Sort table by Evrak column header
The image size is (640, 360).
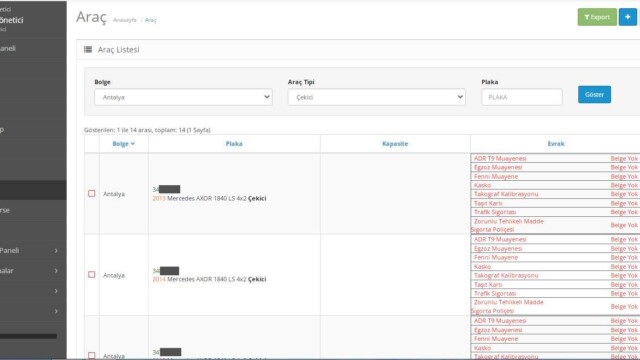[x=556, y=144]
